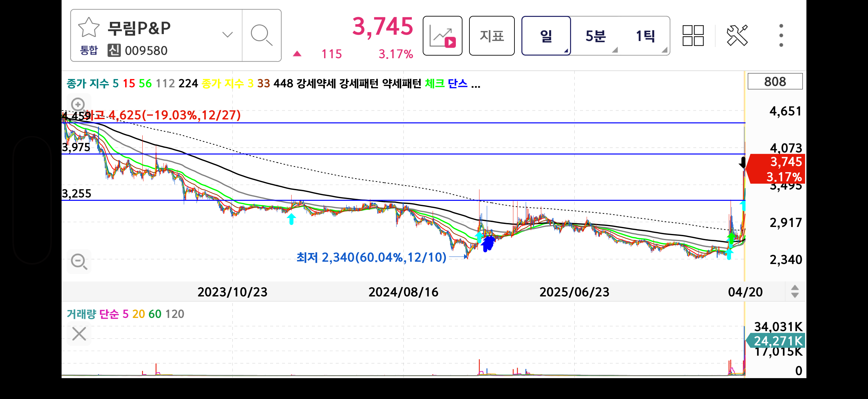Click date label 2024/08/16
The width and height of the screenshot is (868, 399).
pos(403,292)
